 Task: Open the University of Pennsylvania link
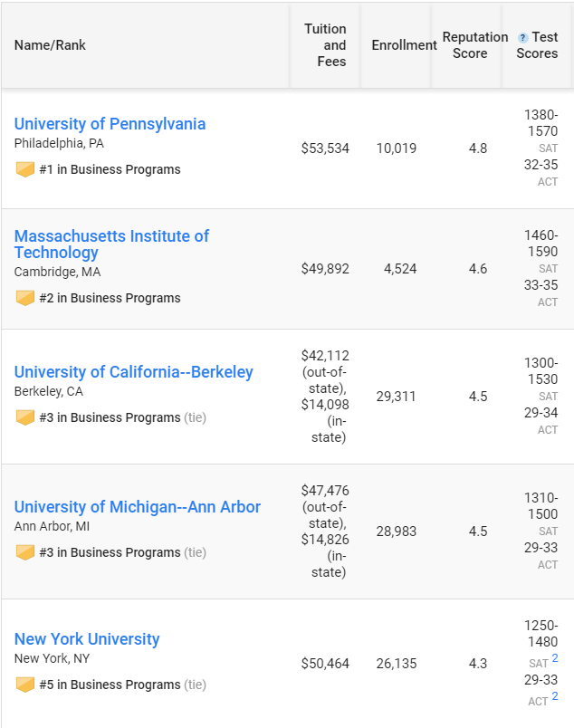[110, 124]
